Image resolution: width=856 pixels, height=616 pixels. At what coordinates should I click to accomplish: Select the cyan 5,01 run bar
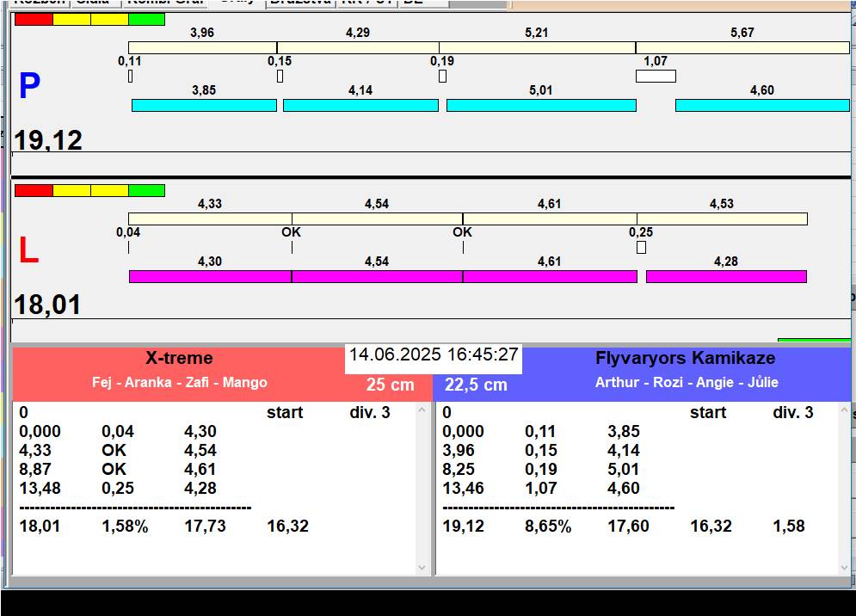coord(541,105)
